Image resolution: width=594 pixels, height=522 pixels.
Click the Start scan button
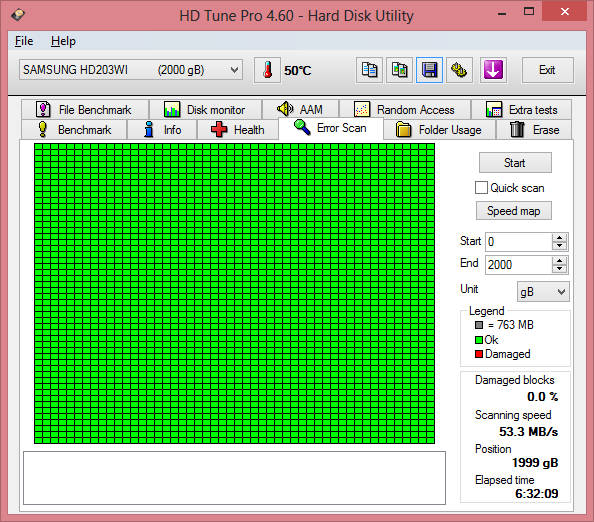515,163
